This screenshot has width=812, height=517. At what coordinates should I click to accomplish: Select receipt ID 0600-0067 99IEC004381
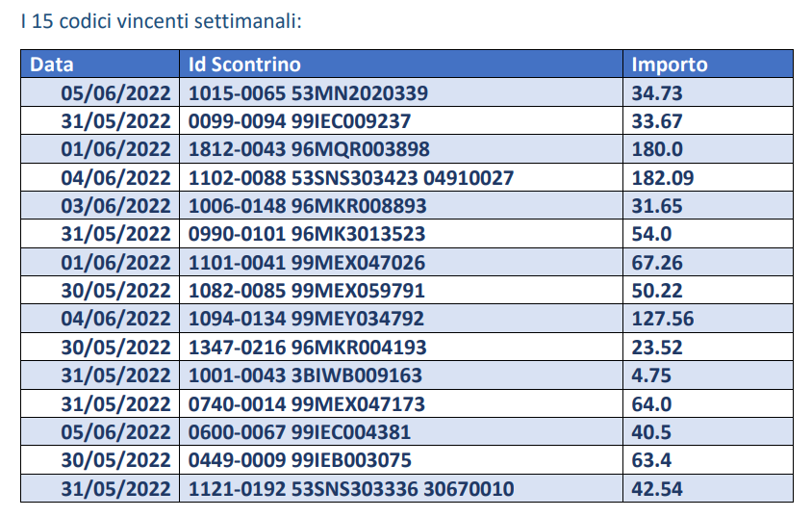299,432
